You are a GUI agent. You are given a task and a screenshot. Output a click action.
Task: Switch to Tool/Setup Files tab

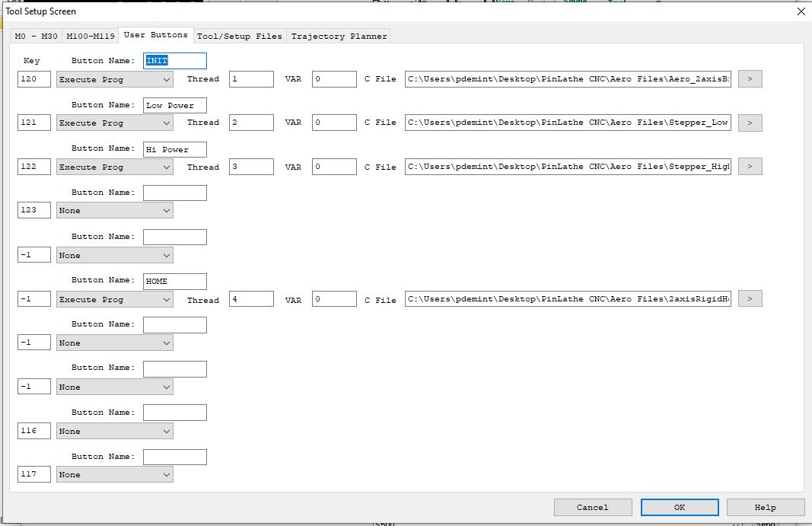click(x=239, y=36)
